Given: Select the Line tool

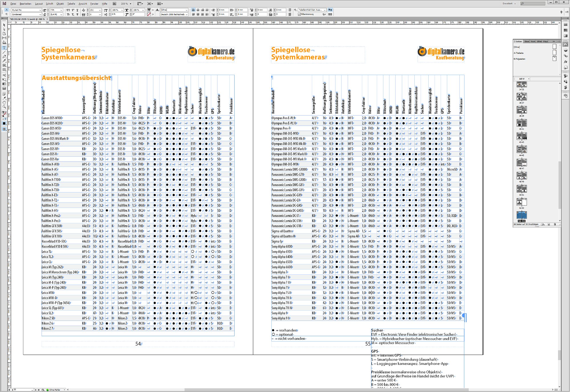Looking at the screenshot, I should (x=4, y=52).
